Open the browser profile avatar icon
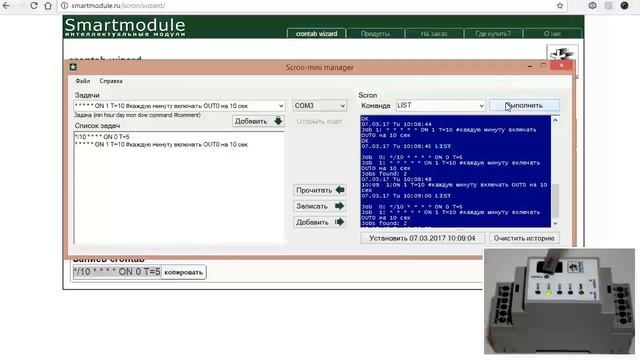Viewport: 640px width, 360px height. tap(624, 6)
